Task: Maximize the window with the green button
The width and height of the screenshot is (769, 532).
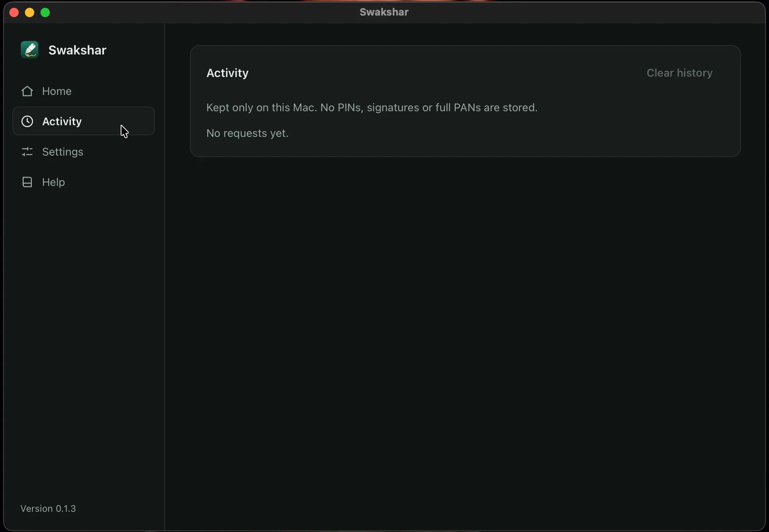Action: [45, 12]
